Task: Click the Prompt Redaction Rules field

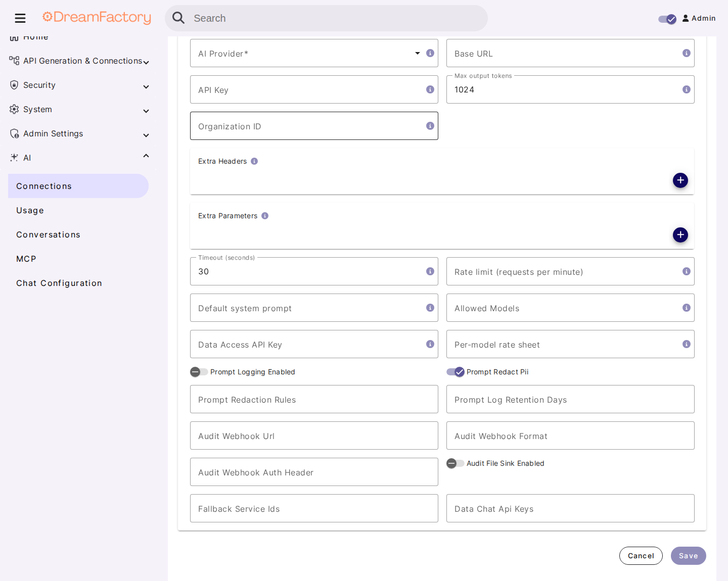Action: [x=314, y=399]
